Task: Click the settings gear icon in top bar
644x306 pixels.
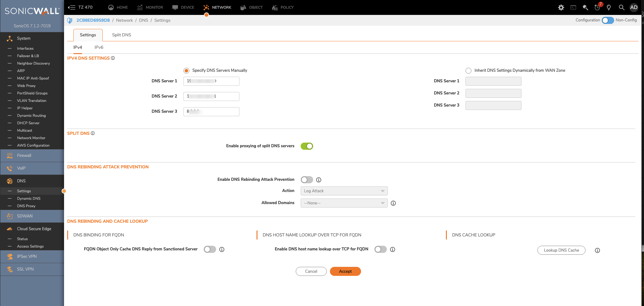Action: click(x=561, y=7)
